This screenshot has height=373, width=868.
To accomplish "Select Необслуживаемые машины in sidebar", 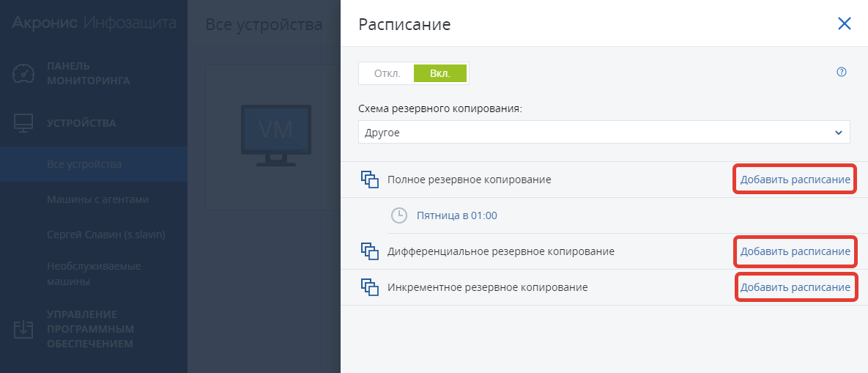I will point(94,273).
